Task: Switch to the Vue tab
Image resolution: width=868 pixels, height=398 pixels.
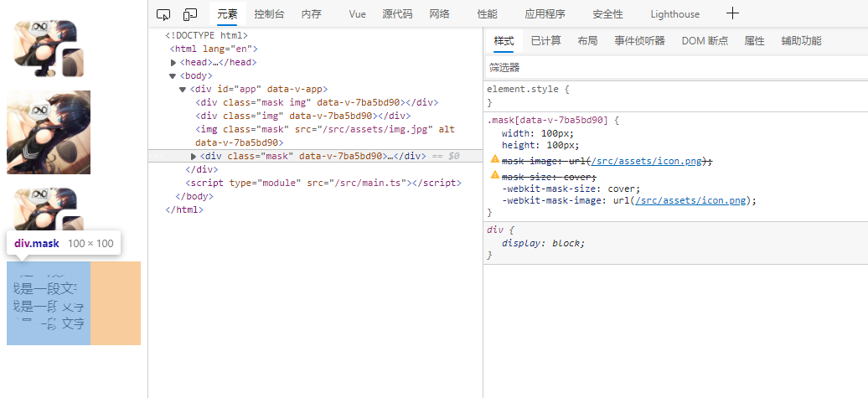Action: coord(358,14)
